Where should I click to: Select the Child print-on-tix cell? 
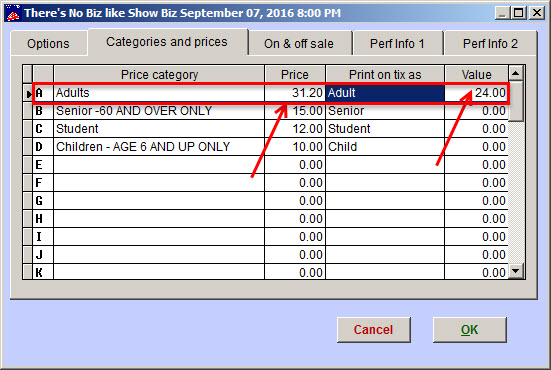click(x=385, y=147)
